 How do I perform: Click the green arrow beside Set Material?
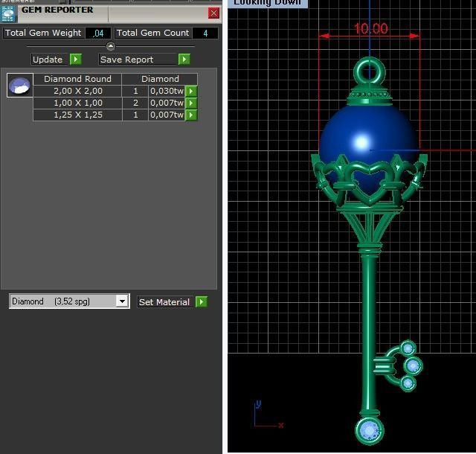point(202,302)
